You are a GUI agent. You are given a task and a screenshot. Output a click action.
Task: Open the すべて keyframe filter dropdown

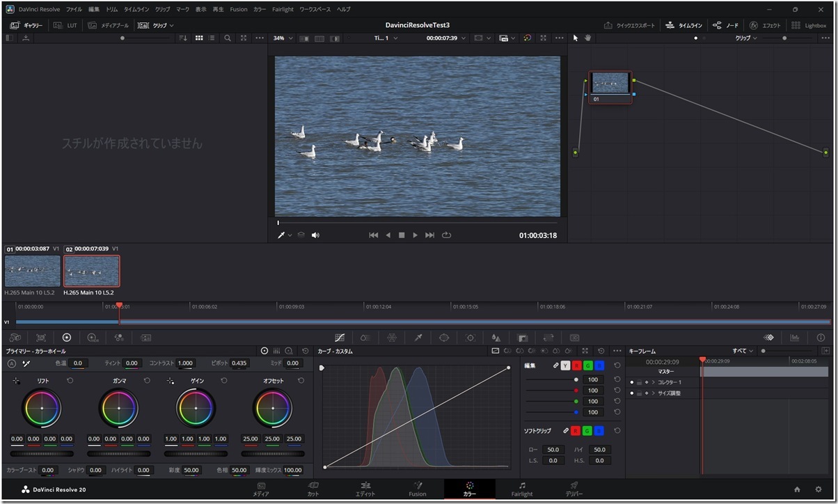(x=743, y=351)
